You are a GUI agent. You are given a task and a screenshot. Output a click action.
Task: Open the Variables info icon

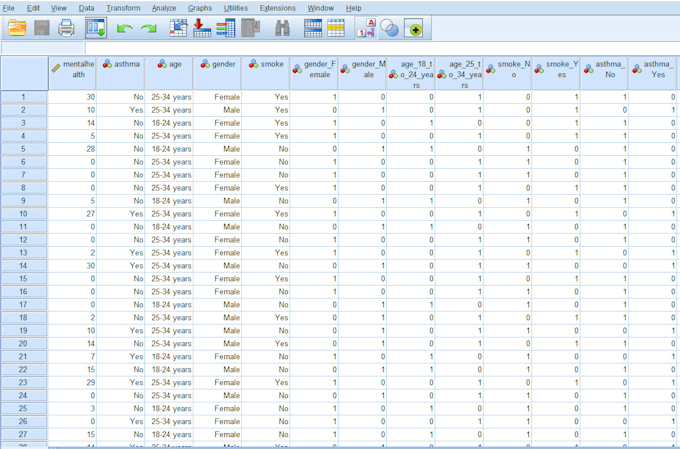click(226, 28)
